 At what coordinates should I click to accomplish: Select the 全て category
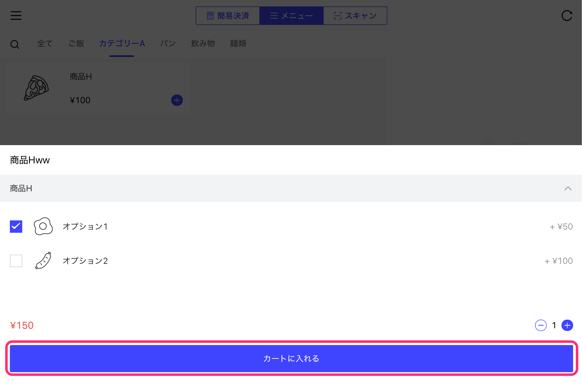(x=45, y=44)
